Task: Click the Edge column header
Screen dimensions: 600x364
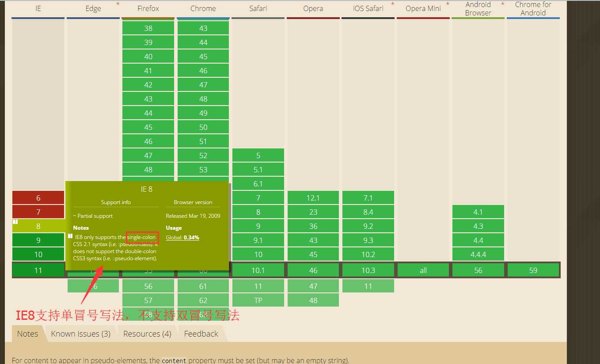Action: point(93,8)
